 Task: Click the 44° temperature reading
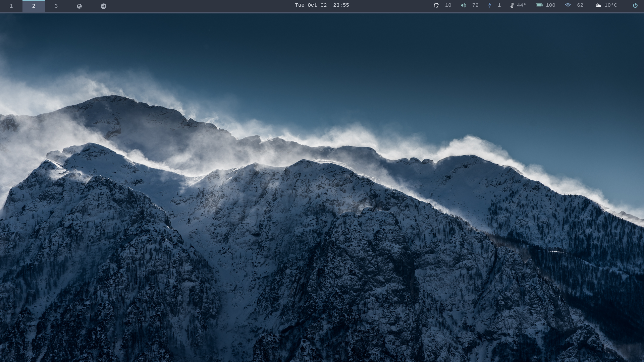pyautogui.click(x=522, y=5)
